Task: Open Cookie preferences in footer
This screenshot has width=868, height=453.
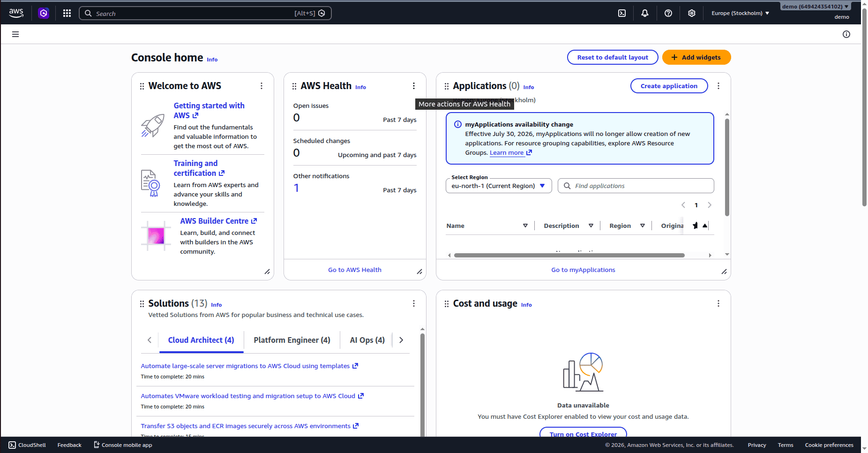Action: click(829, 445)
